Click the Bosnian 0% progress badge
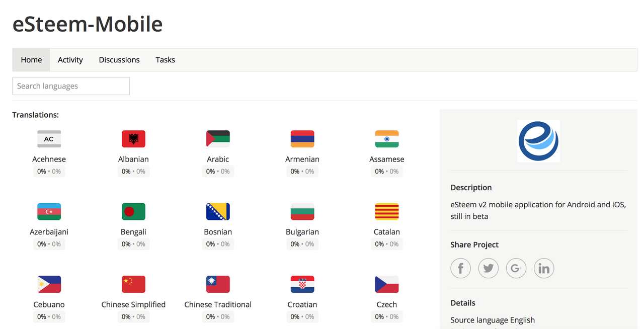Viewport: 644px width, 329px height. [x=218, y=244]
